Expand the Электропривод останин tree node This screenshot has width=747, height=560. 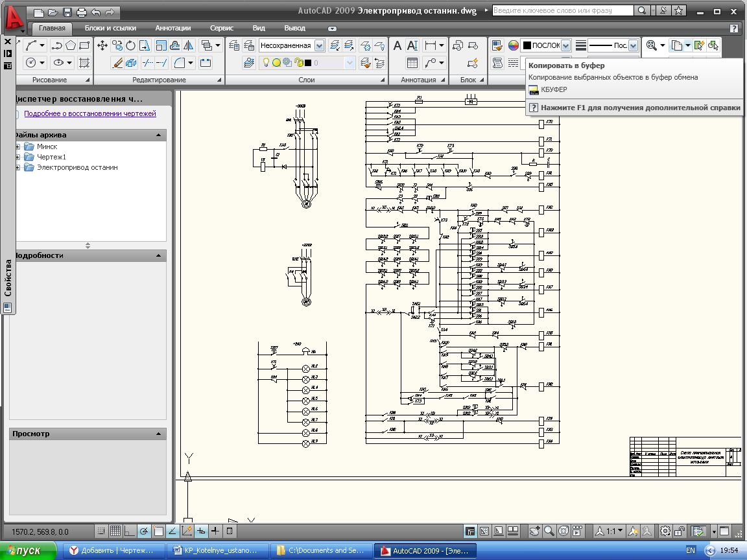(18, 168)
